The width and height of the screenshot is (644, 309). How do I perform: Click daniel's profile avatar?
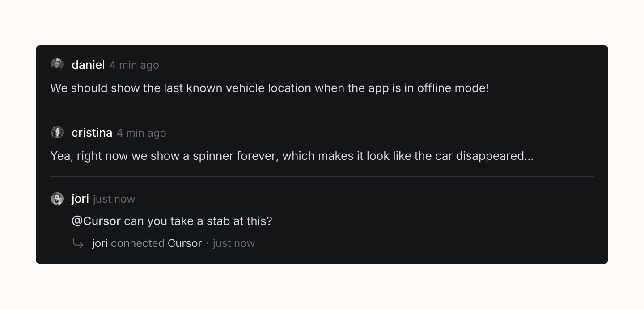pos(57,64)
